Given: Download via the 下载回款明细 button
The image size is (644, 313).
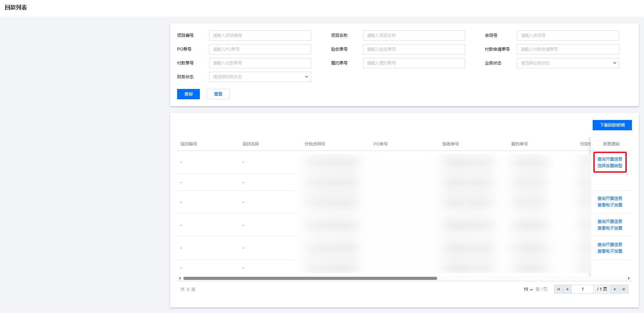Looking at the screenshot, I should [612, 125].
